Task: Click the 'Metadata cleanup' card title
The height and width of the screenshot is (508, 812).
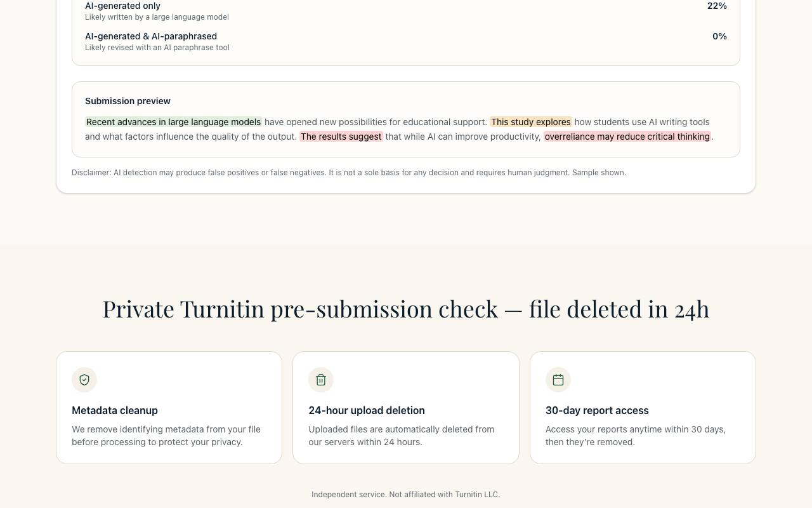Action: tap(115, 410)
